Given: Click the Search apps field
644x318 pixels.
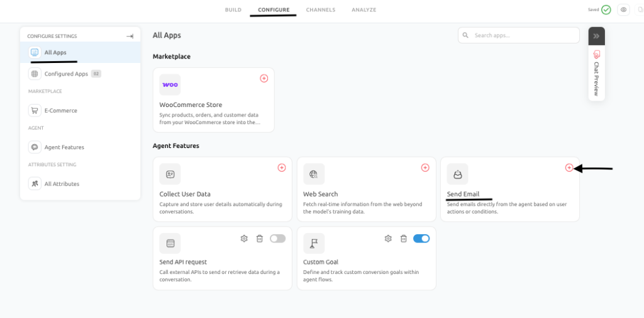Looking at the screenshot, I should click(x=519, y=35).
